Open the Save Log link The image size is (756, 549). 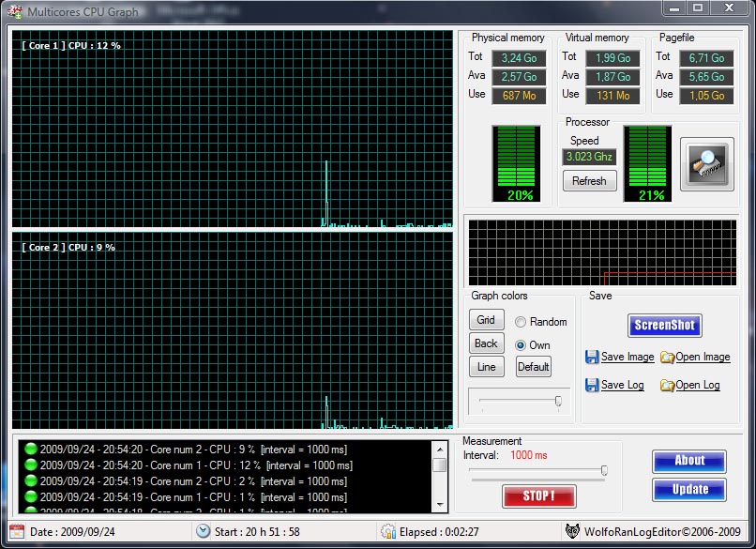pyautogui.click(x=622, y=386)
